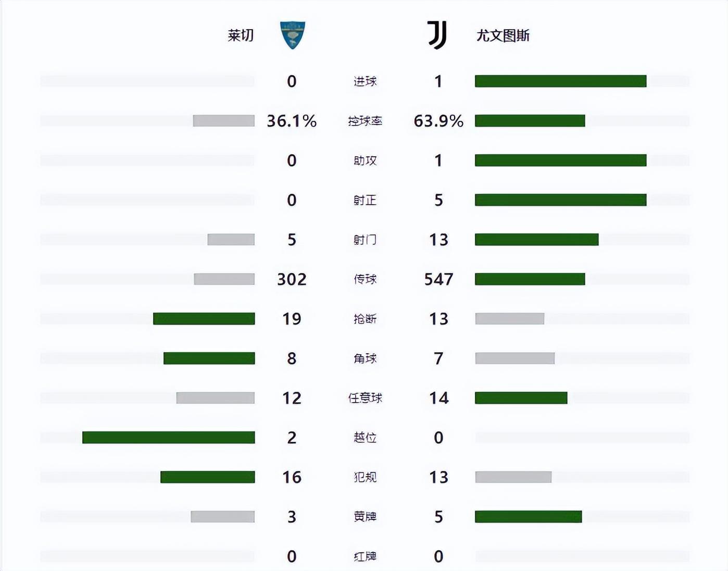728x571 pixels.
Task: Click Juventus green goals (进球) bar
Action: [x=560, y=81]
